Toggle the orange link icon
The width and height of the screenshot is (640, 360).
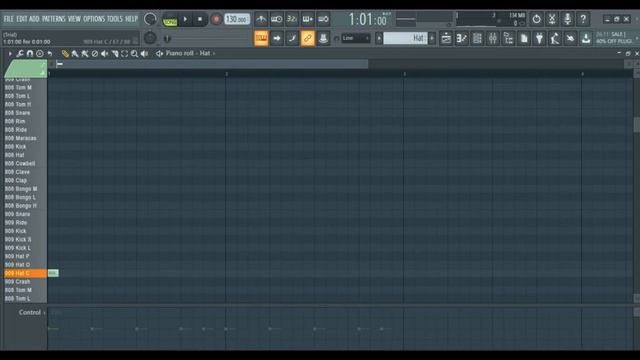[307, 38]
